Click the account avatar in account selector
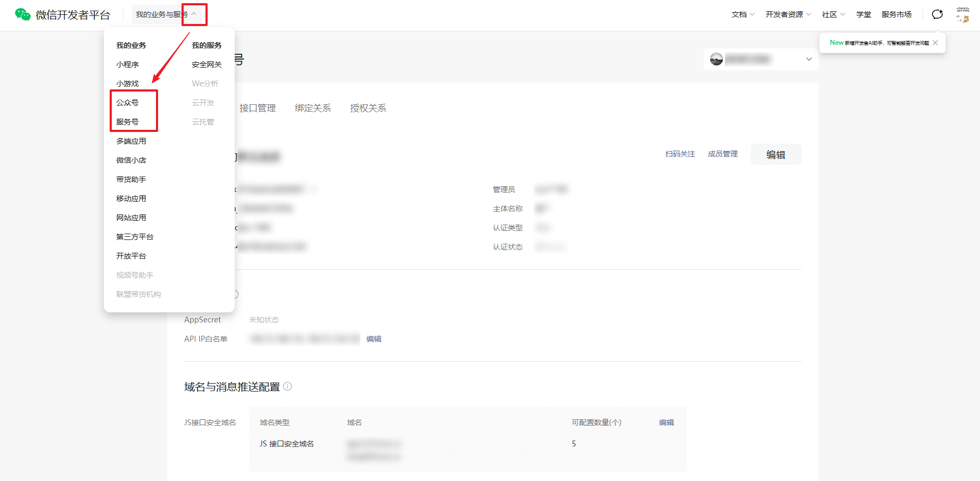The image size is (980, 481). click(x=717, y=59)
